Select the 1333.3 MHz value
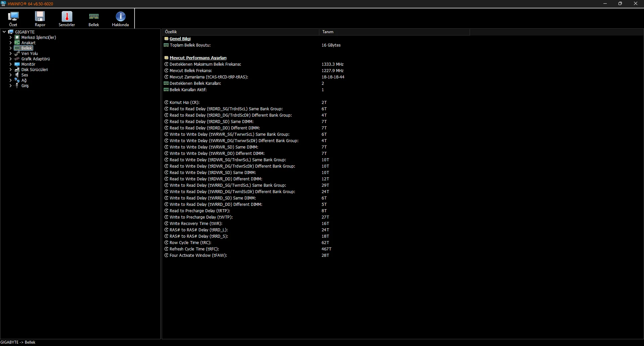This screenshot has height=346, width=644. 332,64
